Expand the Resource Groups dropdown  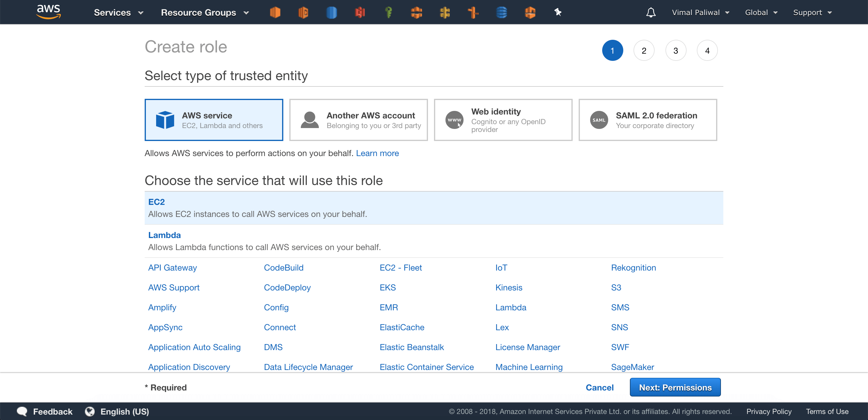tap(205, 12)
